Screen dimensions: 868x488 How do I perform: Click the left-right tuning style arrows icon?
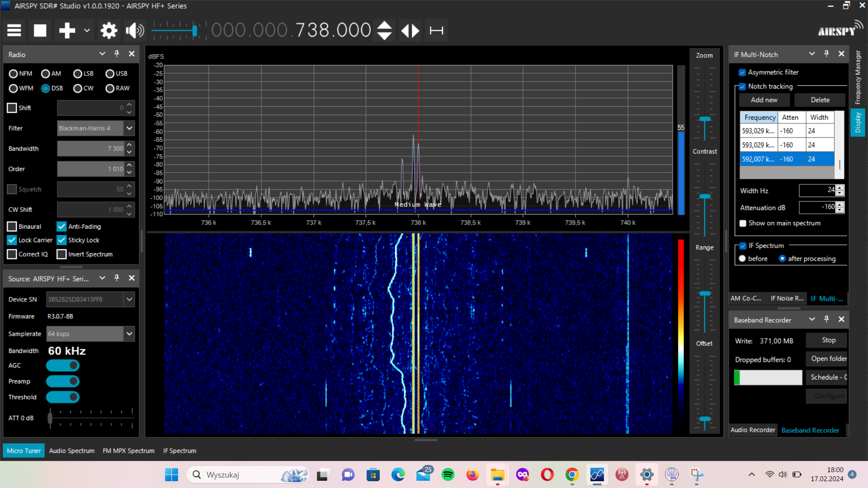point(410,31)
